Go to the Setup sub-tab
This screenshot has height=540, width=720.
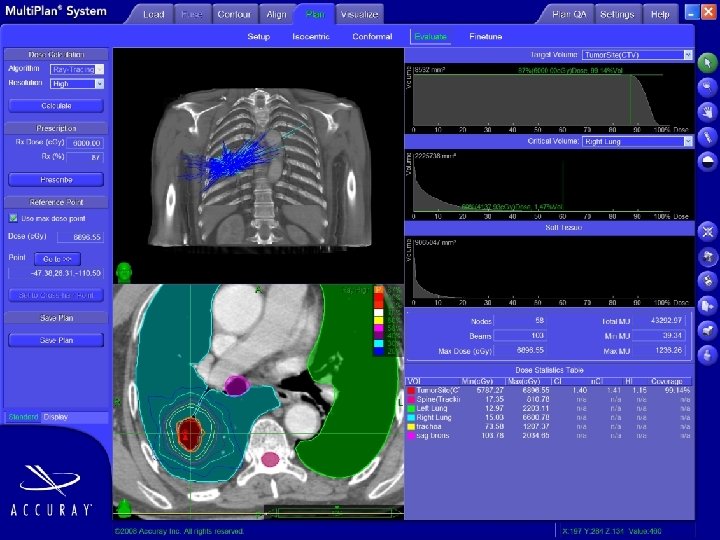259,36
